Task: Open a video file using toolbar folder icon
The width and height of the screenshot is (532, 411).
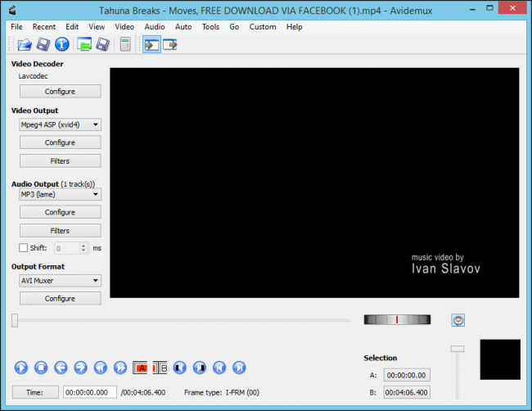Action: click(x=25, y=44)
